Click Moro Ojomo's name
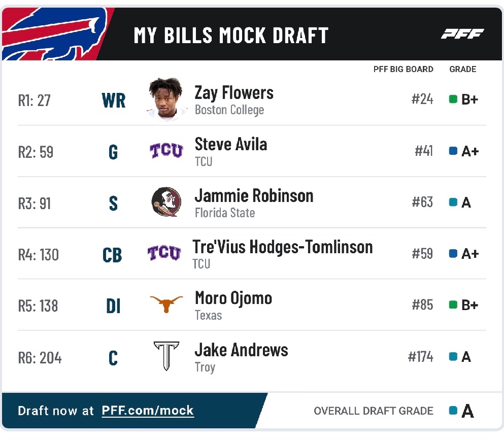The image size is (504, 439). (233, 298)
